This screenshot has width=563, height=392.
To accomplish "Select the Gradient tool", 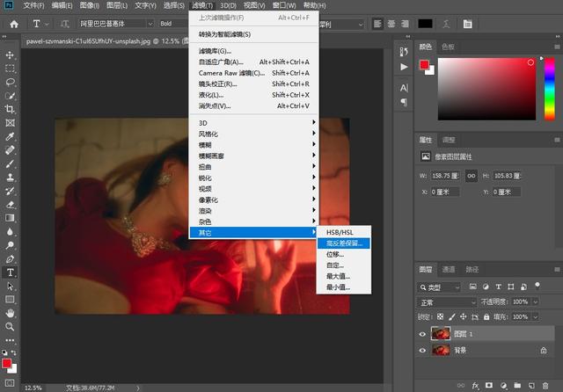I will pos(10,218).
